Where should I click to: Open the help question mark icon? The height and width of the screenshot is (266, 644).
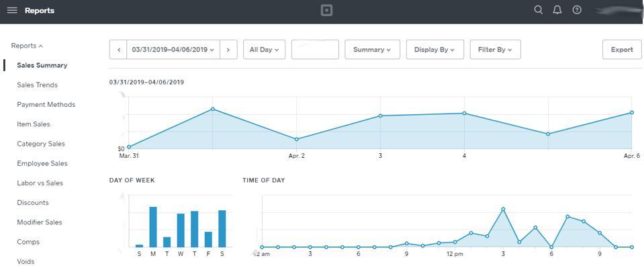coord(577,10)
